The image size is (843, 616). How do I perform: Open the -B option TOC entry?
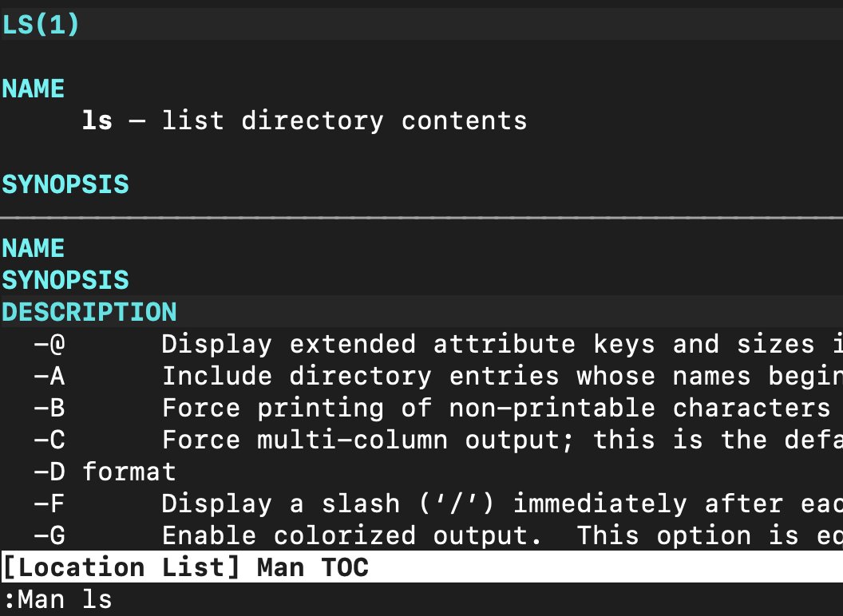click(x=49, y=408)
